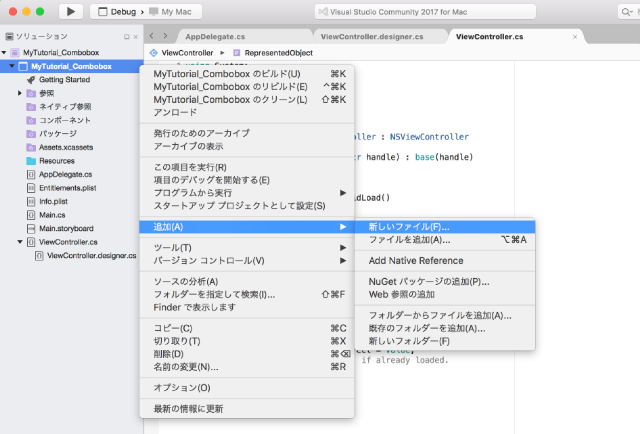
Task: Open the Debug configuration selector
Action: (x=117, y=12)
